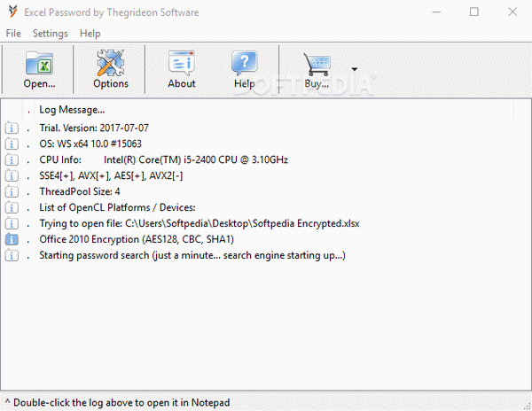Click the info icon beside CPU Info row
The width and height of the screenshot is (532, 411).
pyautogui.click(x=12, y=160)
